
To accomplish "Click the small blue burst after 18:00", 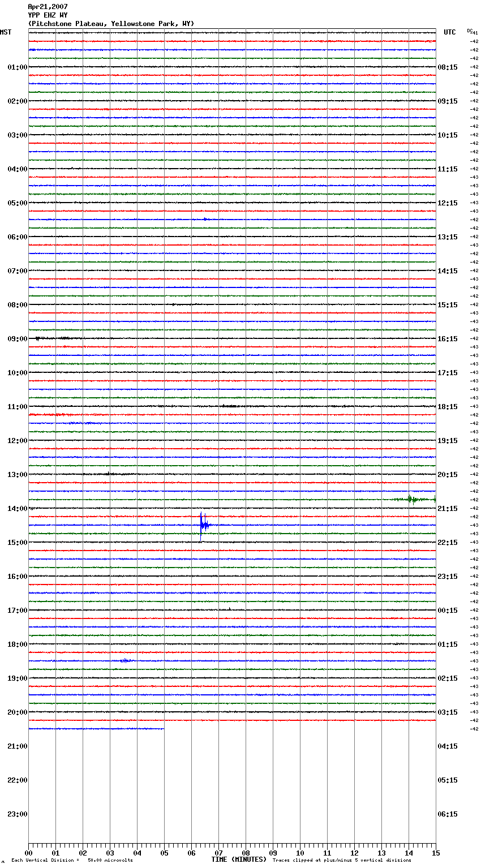I will pyautogui.click(x=126, y=660).
